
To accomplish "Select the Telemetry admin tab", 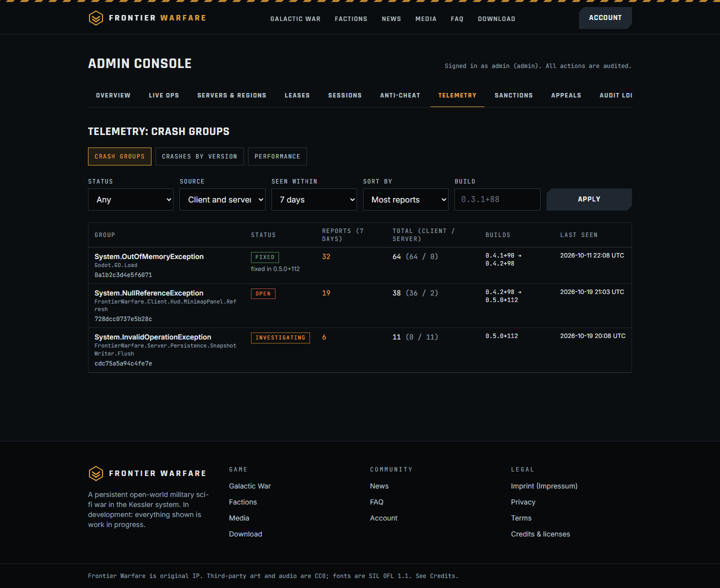I will point(457,95).
